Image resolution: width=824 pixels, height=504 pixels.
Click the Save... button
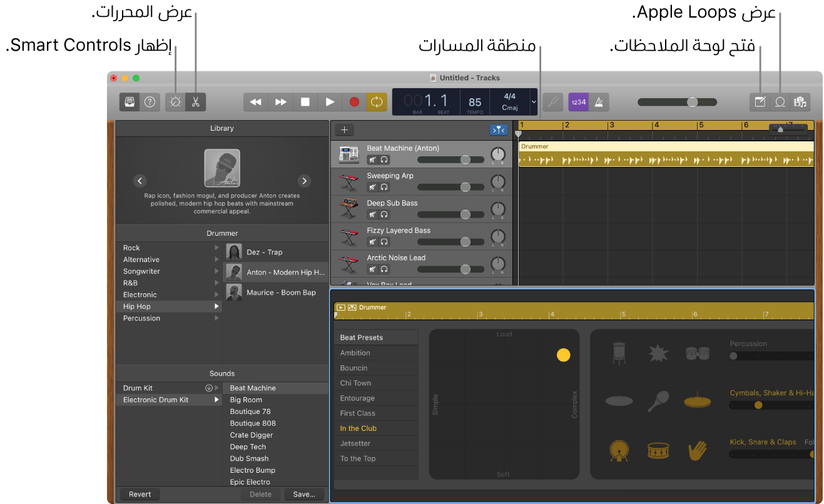(304, 494)
